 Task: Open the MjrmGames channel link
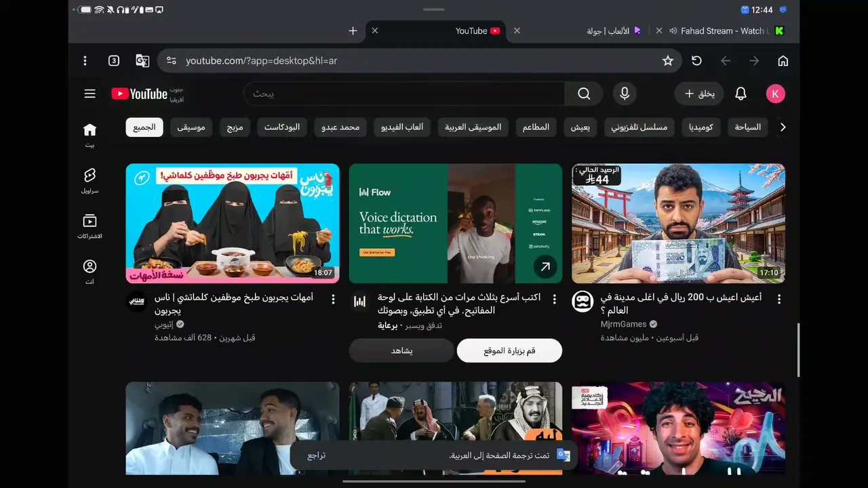pyautogui.click(x=623, y=324)
